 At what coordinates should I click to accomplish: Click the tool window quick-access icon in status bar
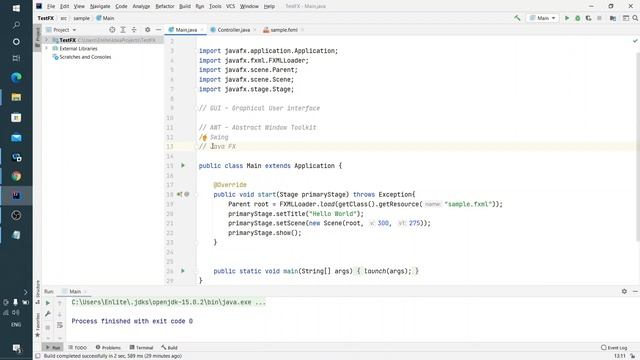38,356
